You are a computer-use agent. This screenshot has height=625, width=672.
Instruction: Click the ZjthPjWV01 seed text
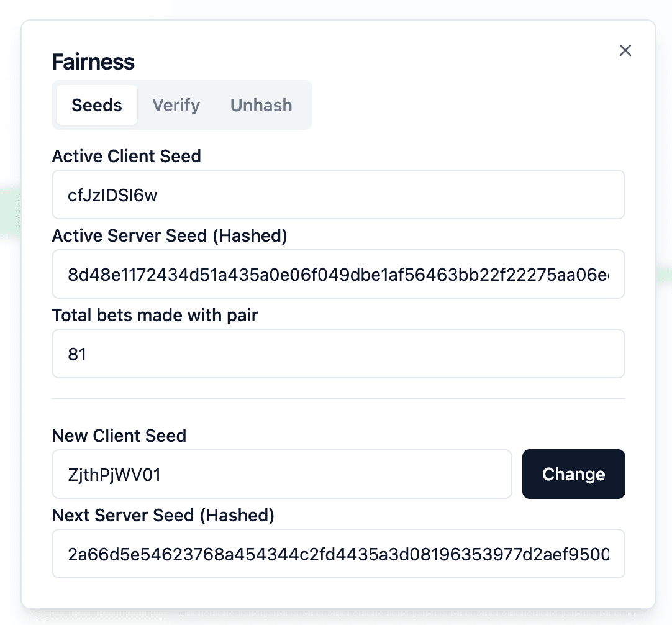pos(114,475)
